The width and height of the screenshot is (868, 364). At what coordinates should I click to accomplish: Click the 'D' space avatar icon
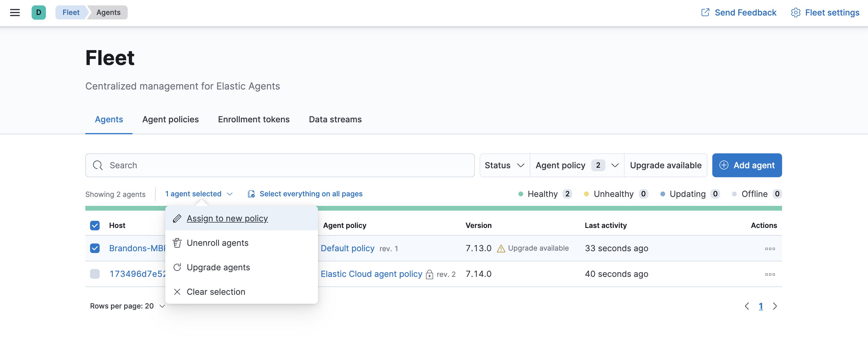(39, 13)
